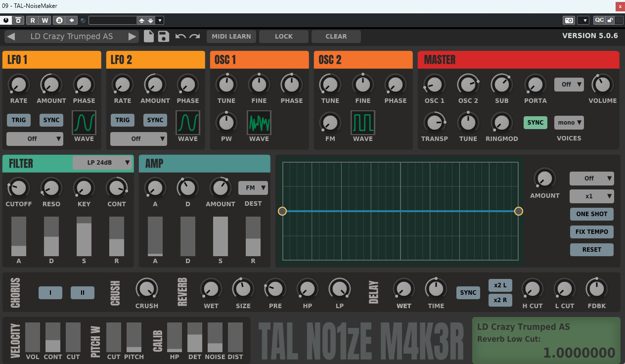Image resolution: width=625 pixels, height=364 pixels.
Task: Click the camera snapshot icon top right
Action: [569, 20]
